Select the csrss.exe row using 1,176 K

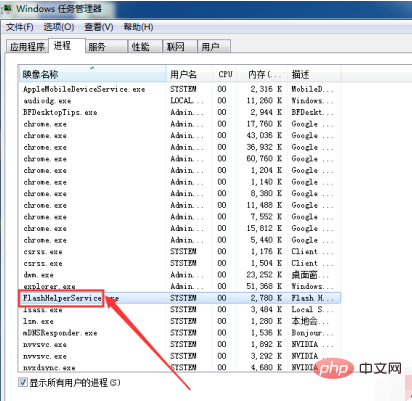click(x=179, y=251)
